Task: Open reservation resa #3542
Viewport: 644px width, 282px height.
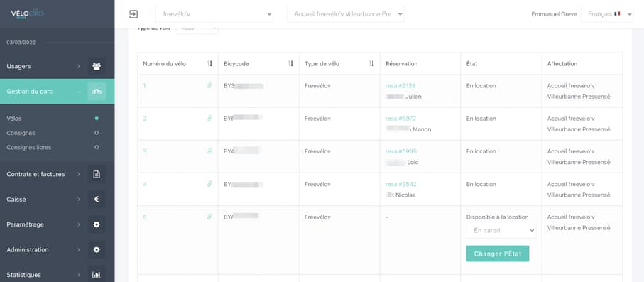Action: point(401,184)
